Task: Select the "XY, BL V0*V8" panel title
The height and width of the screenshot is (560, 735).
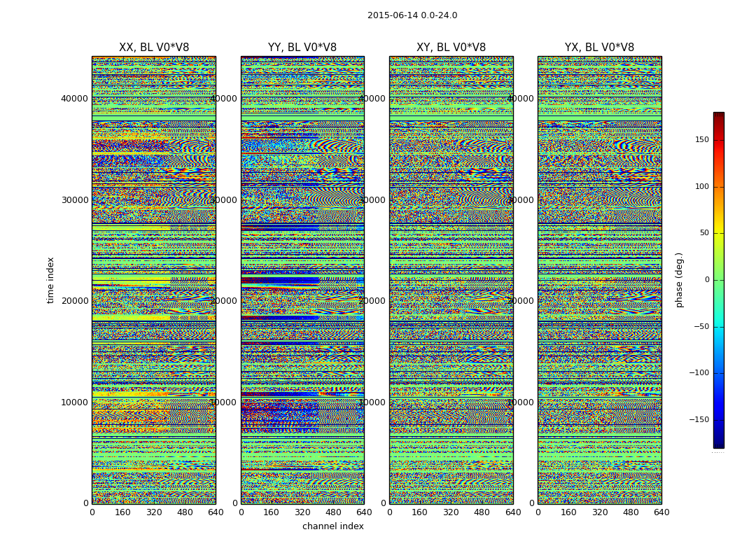Action: point(451,48)
